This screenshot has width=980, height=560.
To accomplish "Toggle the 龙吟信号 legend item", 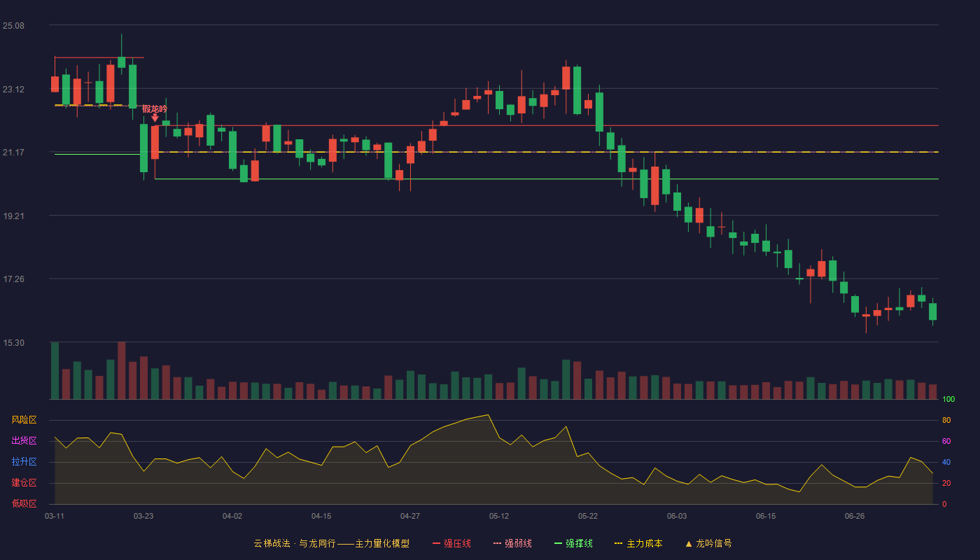I will [x=708, y=543].
